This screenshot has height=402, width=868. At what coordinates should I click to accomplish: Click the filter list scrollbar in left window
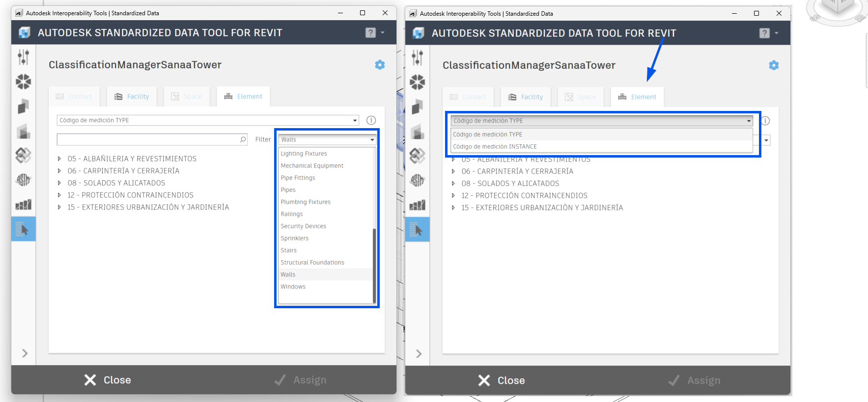pyautogui.click(x=374, y=266)
